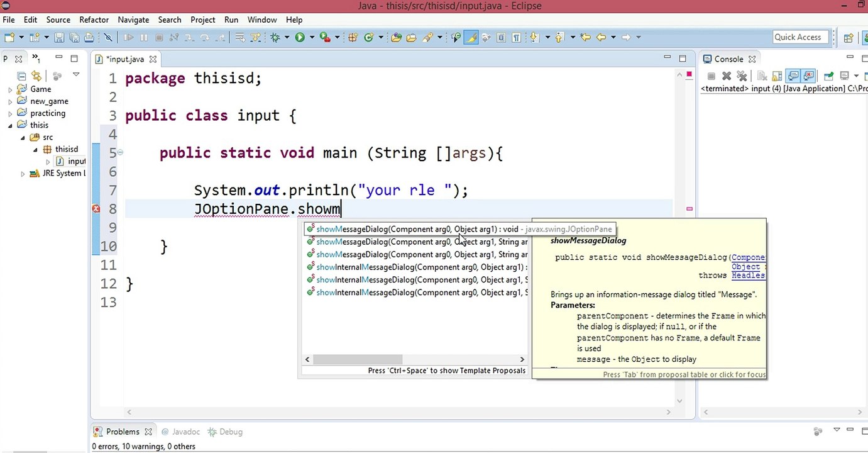Open the Back history dropdown arrow
868x453 pixels.
pyautogui.click(x=613, y=37)
